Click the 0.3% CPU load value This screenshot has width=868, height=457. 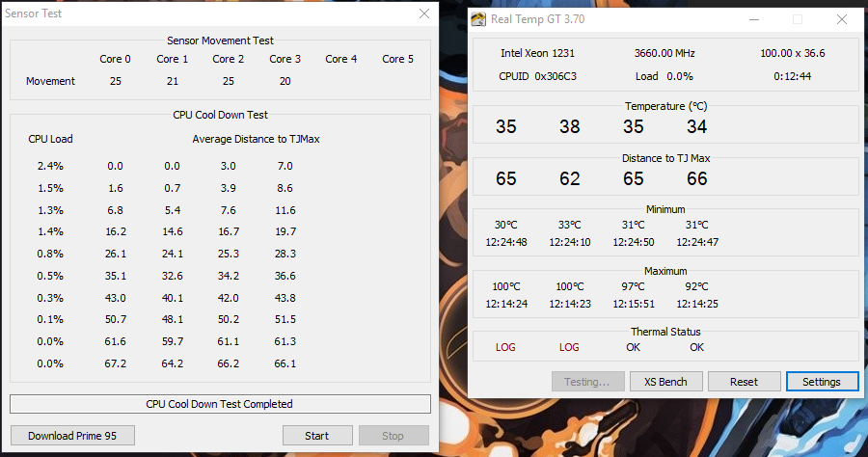click(50, 298)
